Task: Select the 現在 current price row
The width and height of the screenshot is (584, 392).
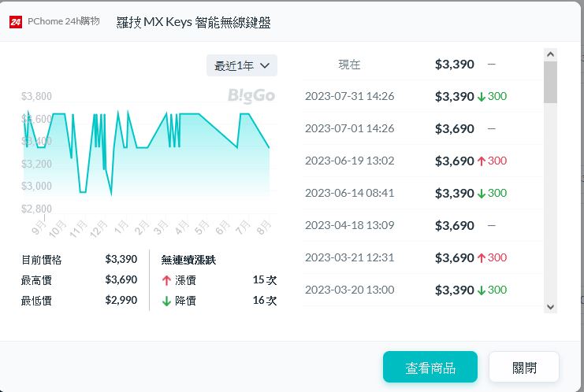Action: coord(422,65)
